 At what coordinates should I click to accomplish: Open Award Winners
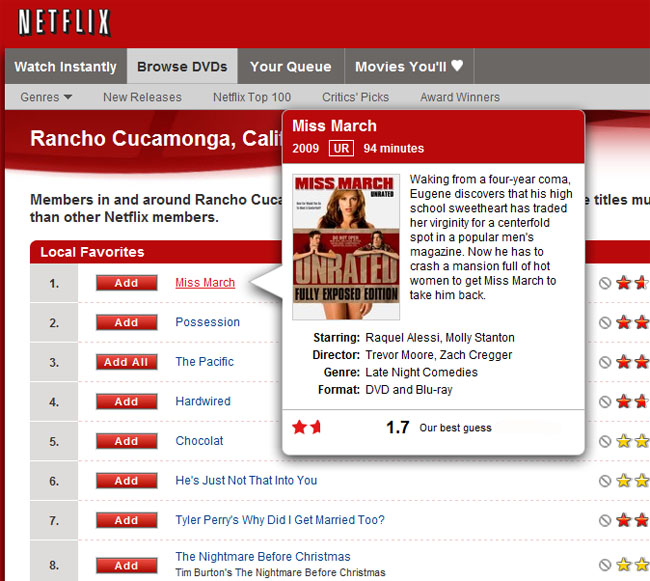(x=460, y=97)
